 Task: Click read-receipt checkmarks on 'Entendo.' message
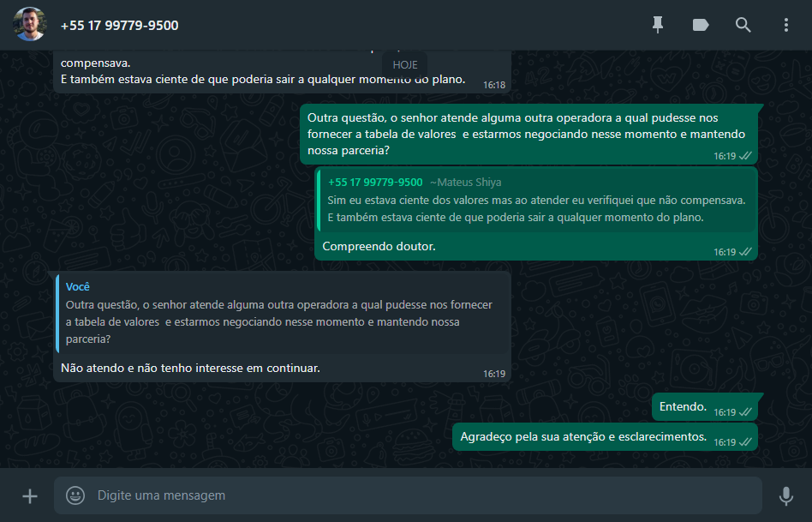[745, 412]
